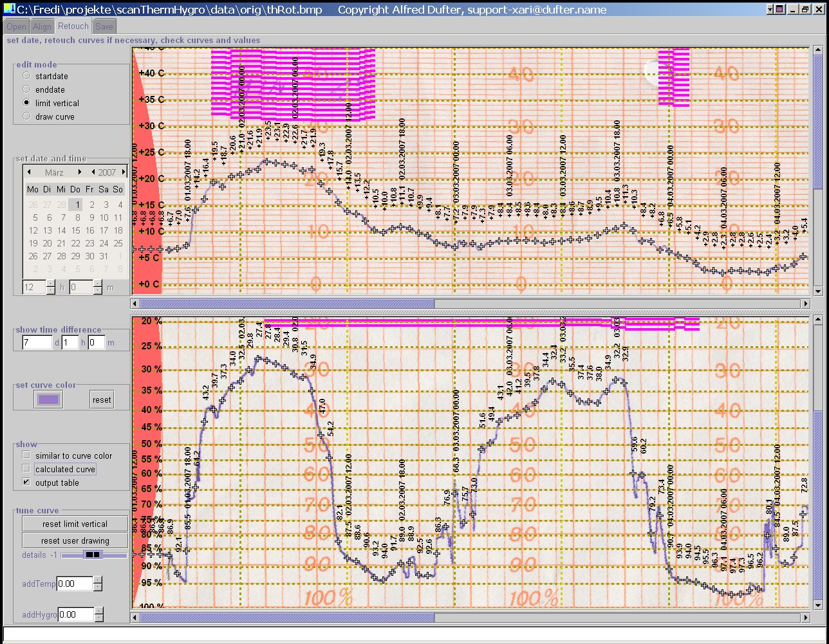Click the previous month arrow beside März
Image resolution: width=829 pixels, height=644 pixels.
click(x=29, y=172)
